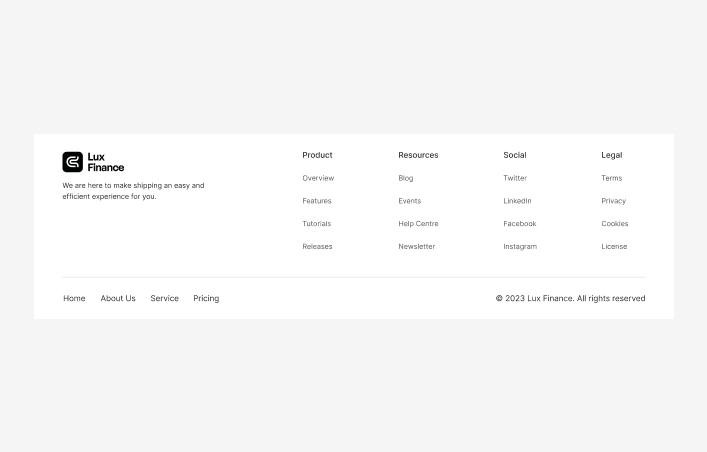The image size is (707, 452).
Task: Visit the Facebook social link
Action: pyautogui.click(x=519, y=224)
